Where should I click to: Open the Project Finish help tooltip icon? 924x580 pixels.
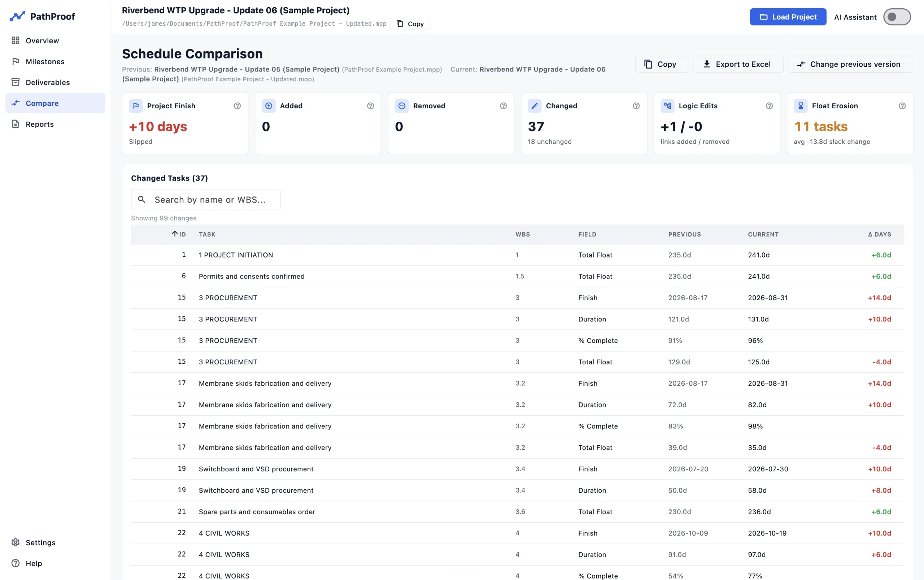pyautogui.click(x=237, y=106)
